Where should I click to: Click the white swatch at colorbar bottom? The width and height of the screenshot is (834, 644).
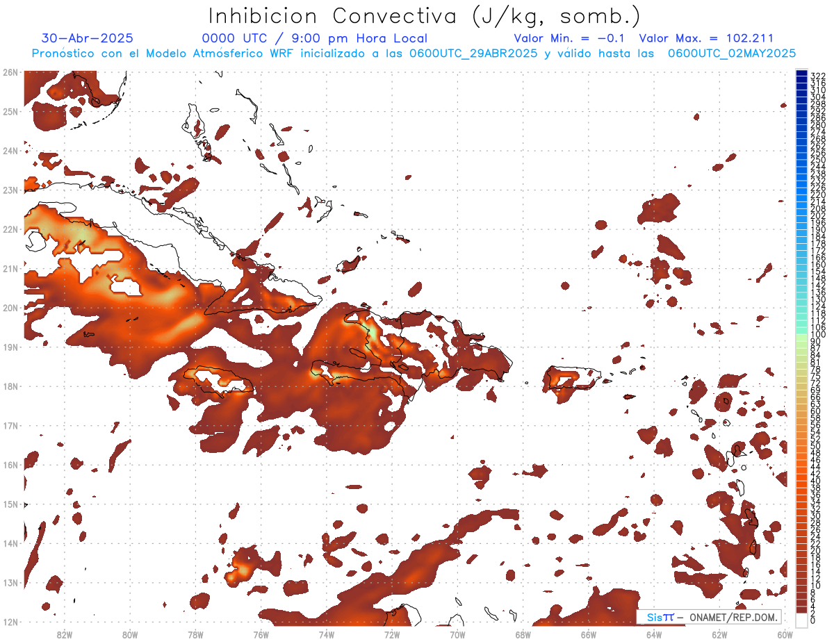[802, 619]
